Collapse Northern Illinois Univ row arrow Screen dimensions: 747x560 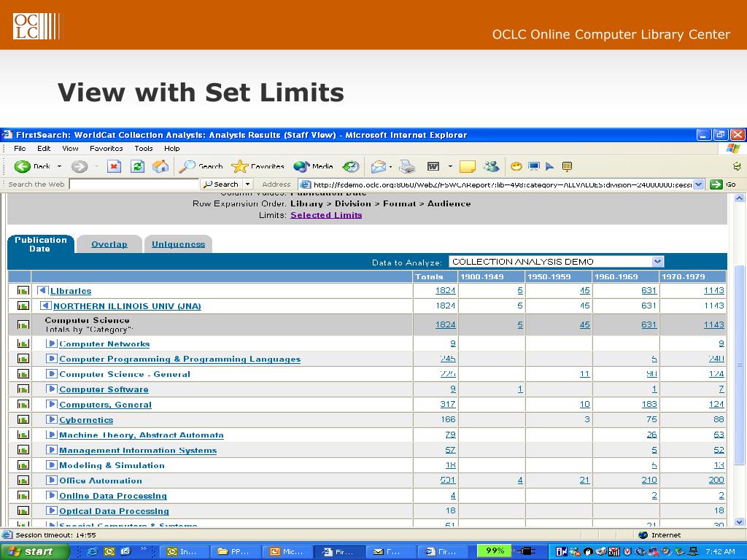(x=46, y=306)
